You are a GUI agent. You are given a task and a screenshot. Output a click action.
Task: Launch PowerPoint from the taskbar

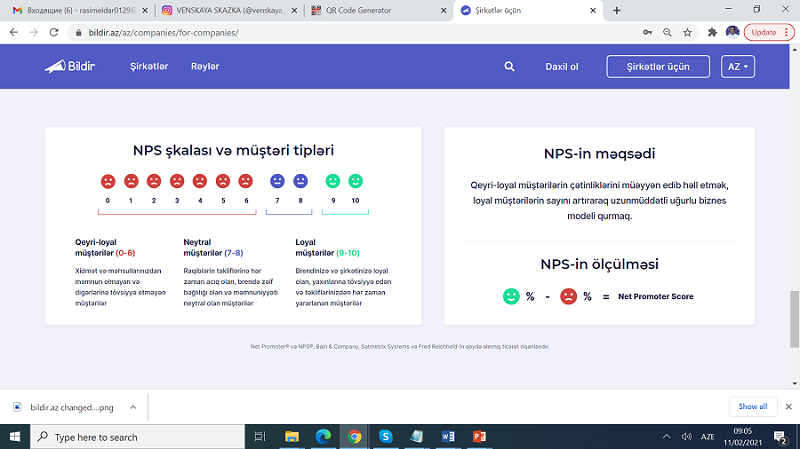click(x=477, y=436)
